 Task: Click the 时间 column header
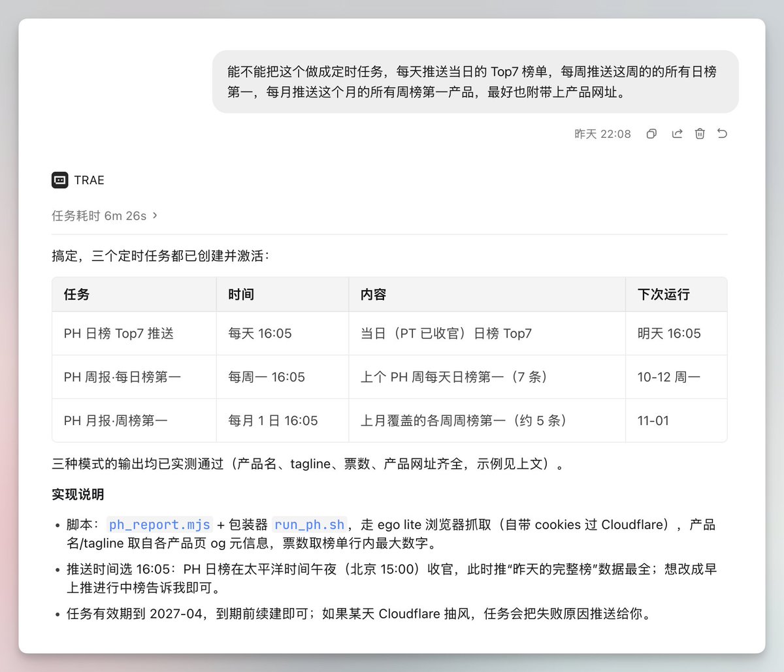tap(283, 295)
